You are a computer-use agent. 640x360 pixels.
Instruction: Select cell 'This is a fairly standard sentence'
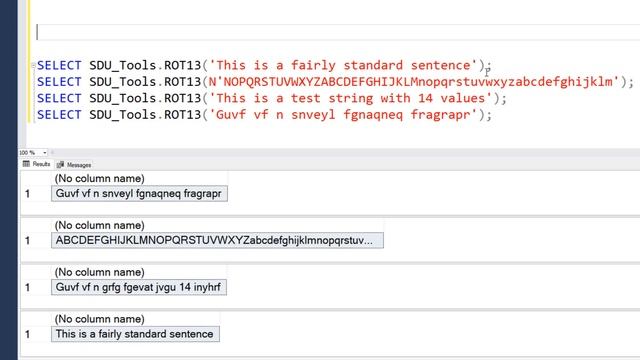135,334
